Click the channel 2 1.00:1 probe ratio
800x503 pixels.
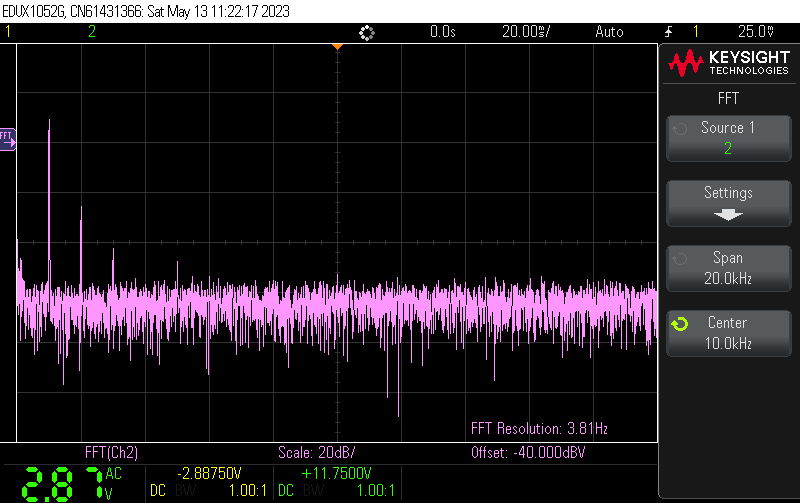[x=376, y=491]
